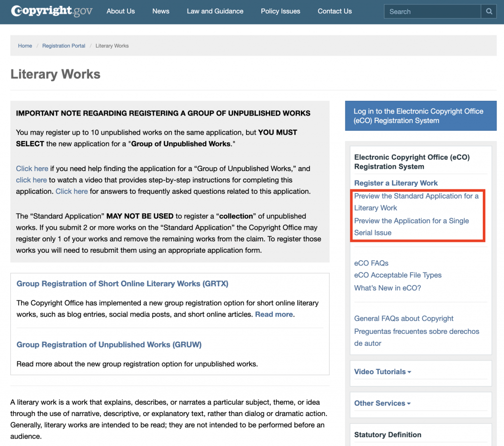Open the About Us menu

pos(121,11)
